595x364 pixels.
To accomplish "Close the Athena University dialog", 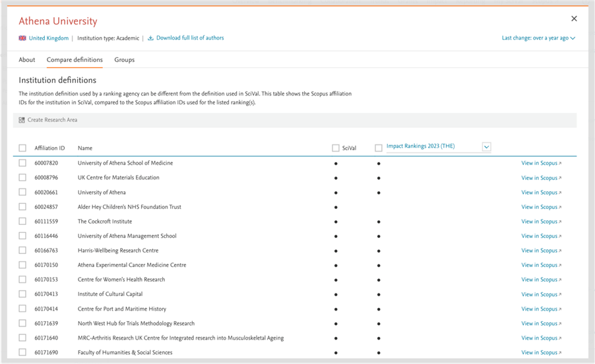I will tap(574, 18).
